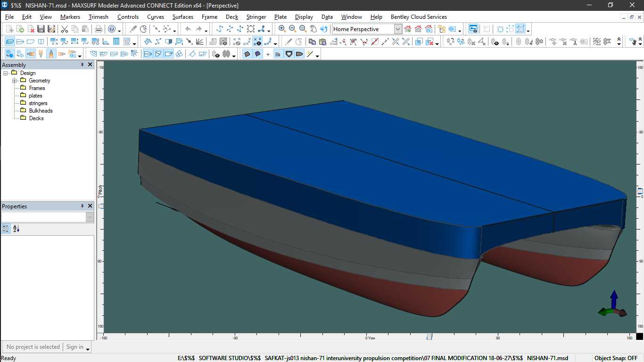Open the Body Plan window icon

tap(41, 41)
